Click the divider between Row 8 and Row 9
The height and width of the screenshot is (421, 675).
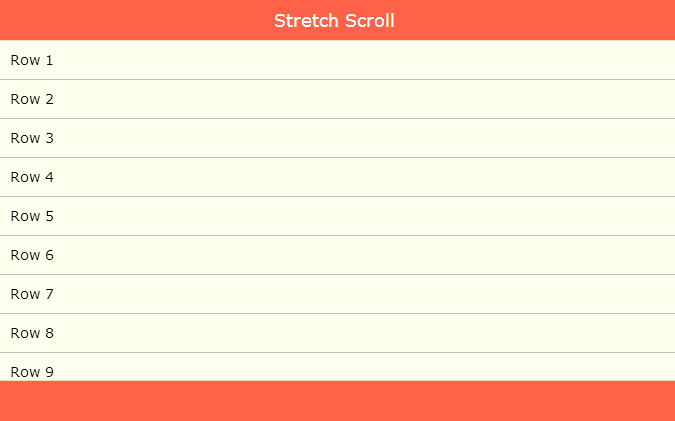click(x=337, y=352)
